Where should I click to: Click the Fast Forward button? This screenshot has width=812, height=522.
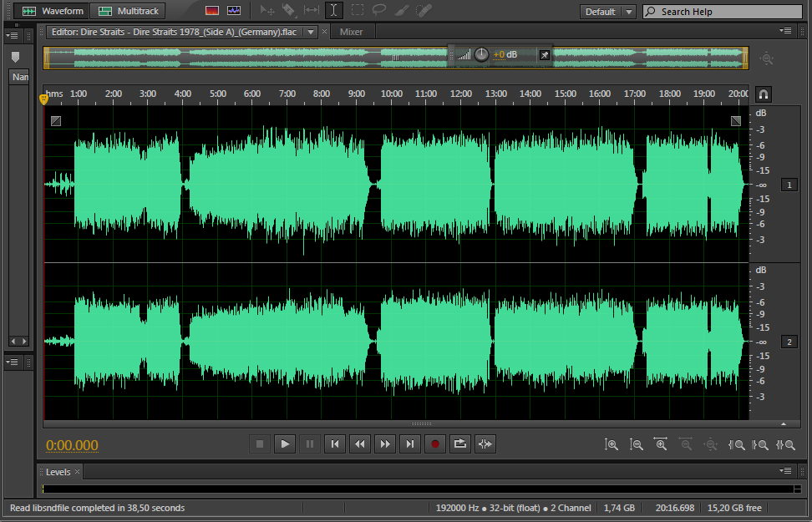pyautogui.click(x=385, y=443)
